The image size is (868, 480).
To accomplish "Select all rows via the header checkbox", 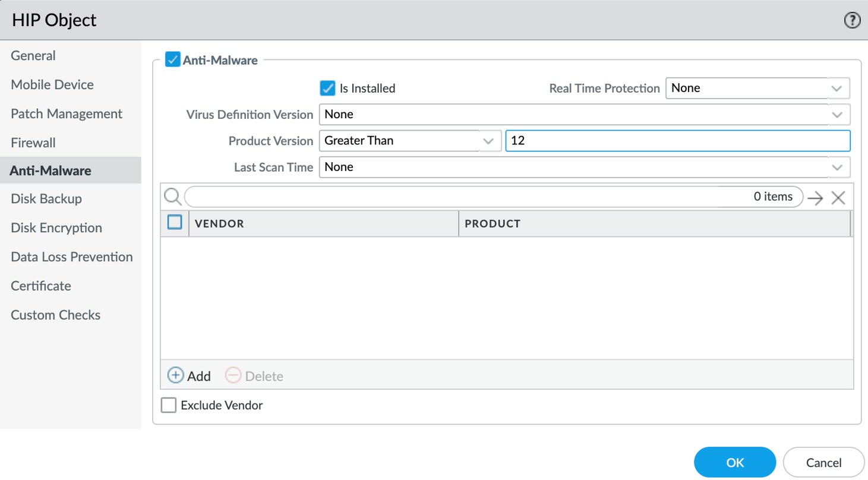I will pos(175,223).
